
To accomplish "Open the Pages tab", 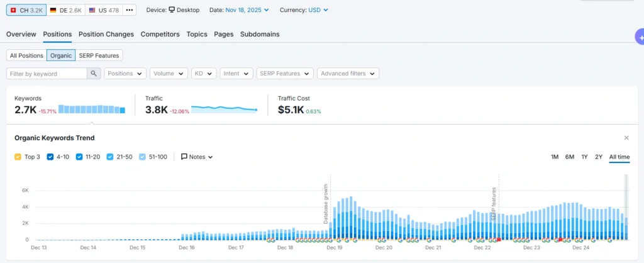I will [224, 35].
